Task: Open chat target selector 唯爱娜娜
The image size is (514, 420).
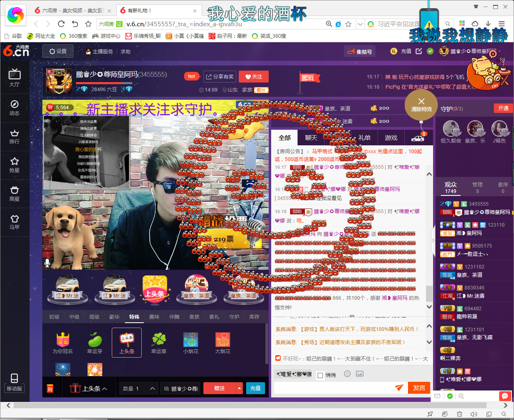Action: pyautogui.click(x=294, y=374)
